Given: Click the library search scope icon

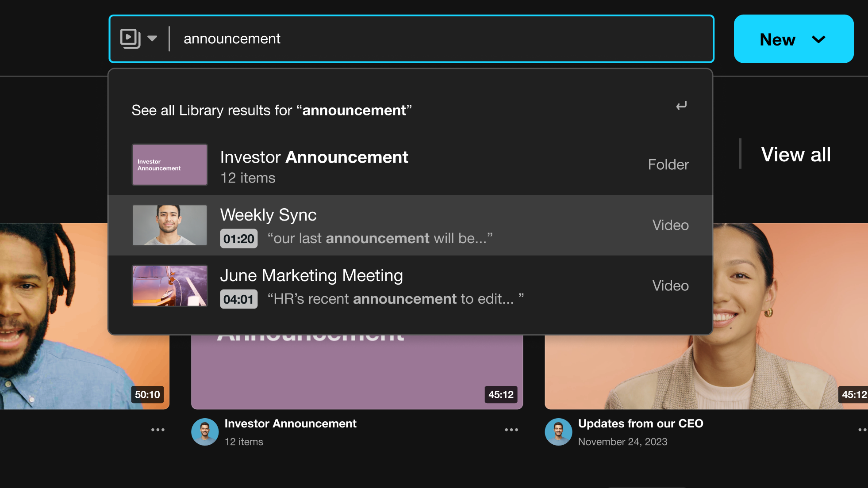Looking at the screenshot, I should pyautogui.click(x=130, y=38).
